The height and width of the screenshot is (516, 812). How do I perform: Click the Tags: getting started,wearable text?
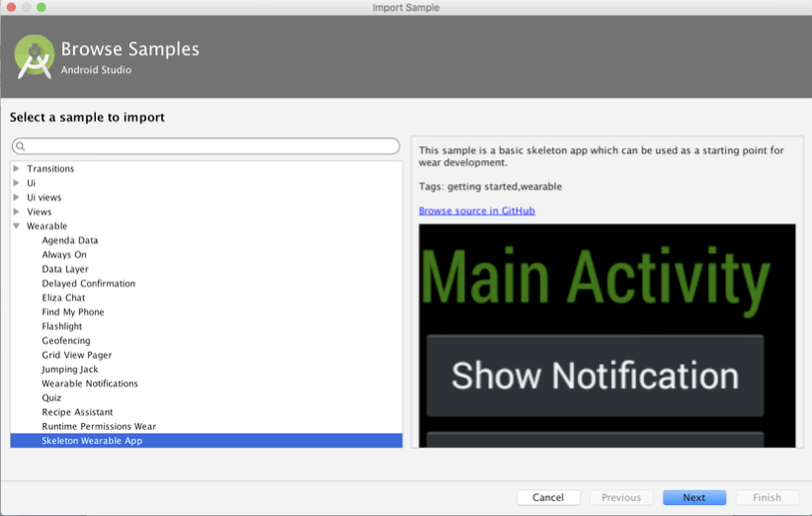pos(490,187)
